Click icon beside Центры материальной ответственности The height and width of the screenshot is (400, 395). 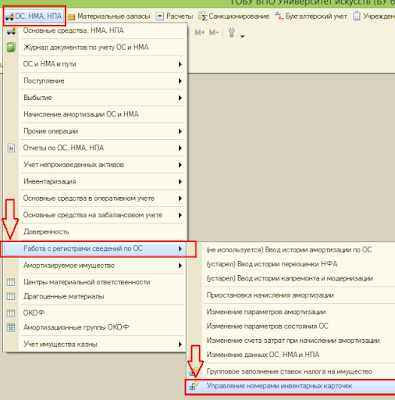click(x=11, y=282)
